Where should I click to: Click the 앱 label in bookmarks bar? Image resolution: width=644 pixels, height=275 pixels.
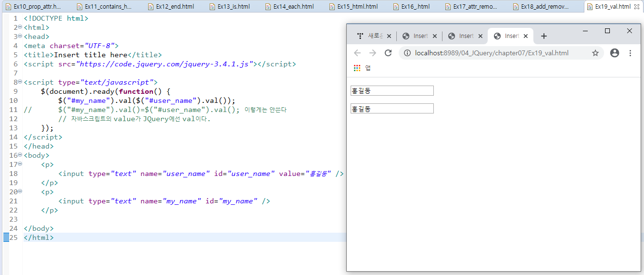(368, 68)
